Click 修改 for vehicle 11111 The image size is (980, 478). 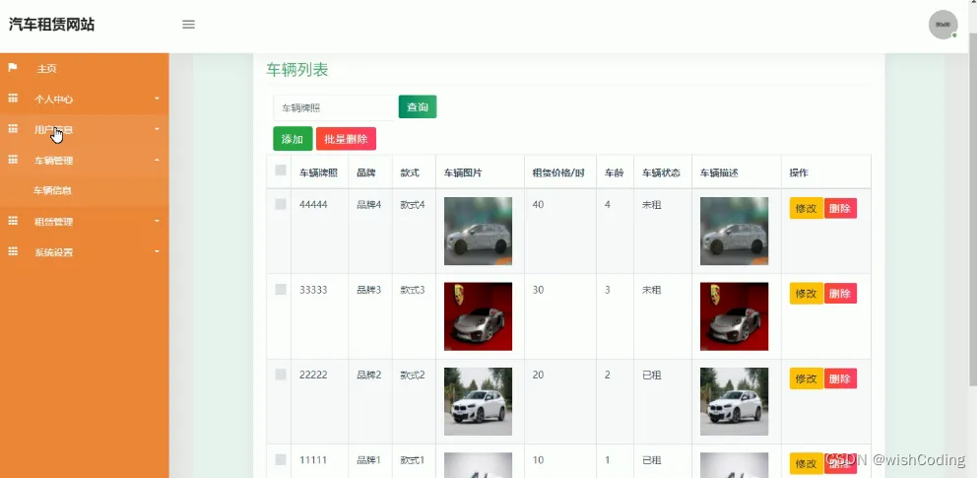click(x=807, y=463)
